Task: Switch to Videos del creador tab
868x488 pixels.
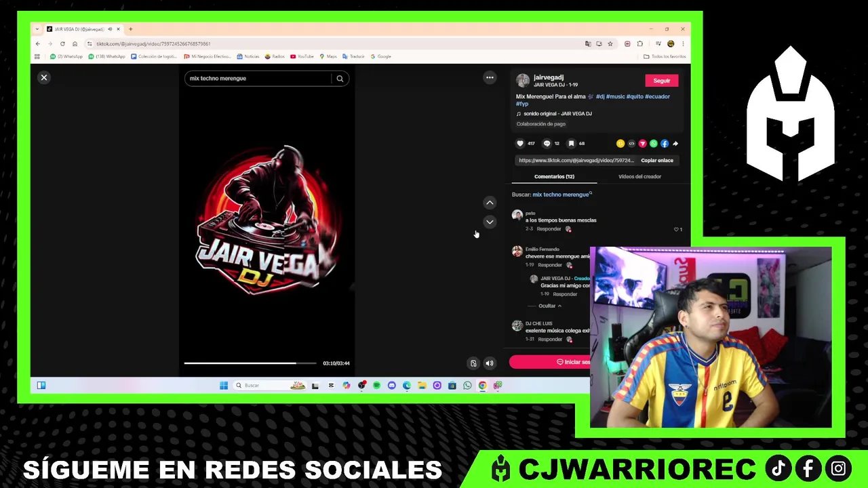Action: tap(639, 177)
